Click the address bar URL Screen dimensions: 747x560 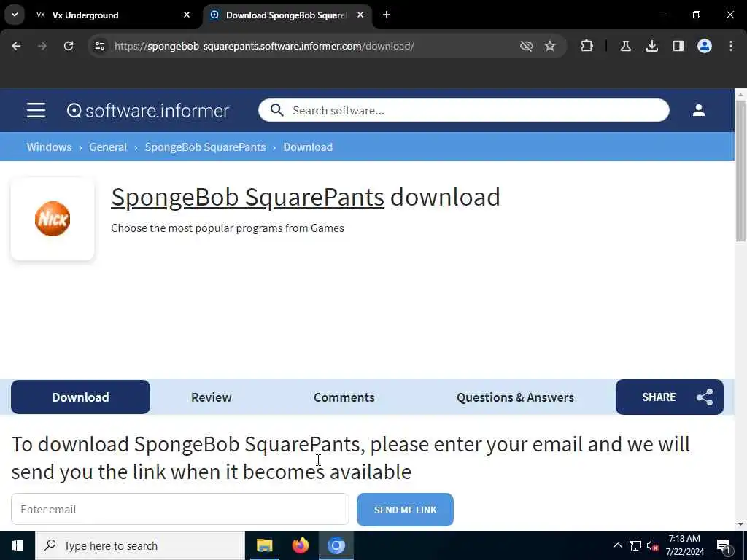point(264,46)
